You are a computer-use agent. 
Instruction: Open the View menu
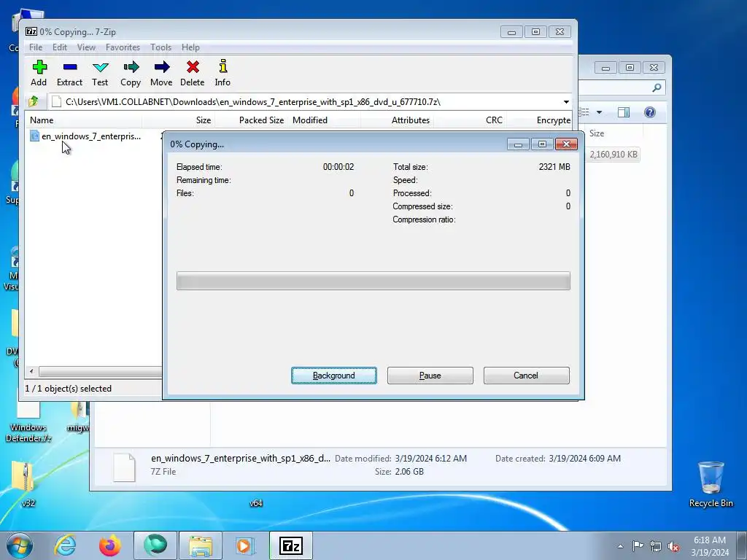click(x=86, y=47)
